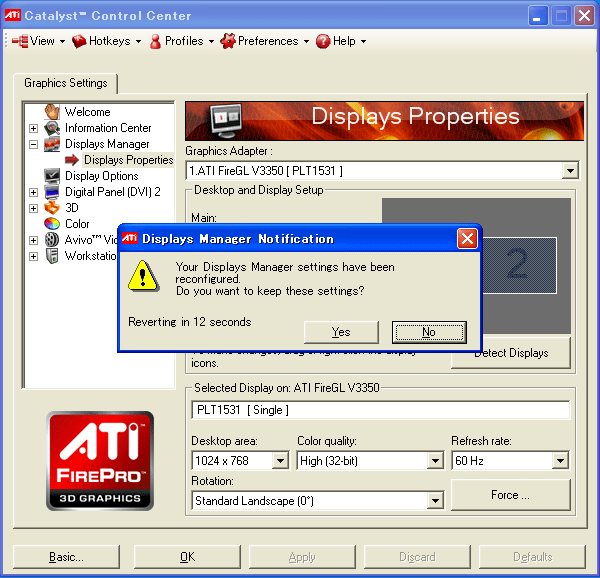
Task: Open the Rotation dropdown
Action: 435,501
